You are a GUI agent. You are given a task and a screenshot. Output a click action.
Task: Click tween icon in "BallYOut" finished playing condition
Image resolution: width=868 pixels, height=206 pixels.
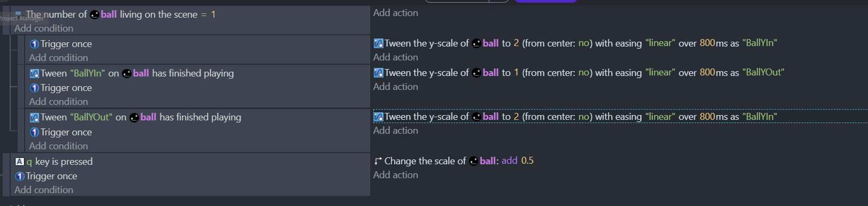(x=34, y=117)
